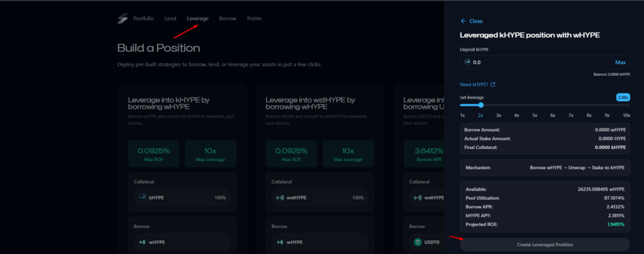Click the leverage slider handle
The height and width of the screenshot is (254, 644).
(480, 105)
